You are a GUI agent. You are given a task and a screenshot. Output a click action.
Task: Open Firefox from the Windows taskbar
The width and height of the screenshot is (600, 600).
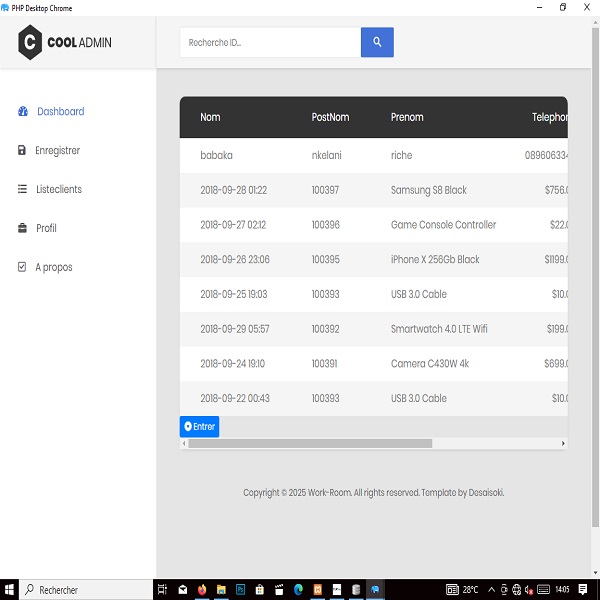point(203,590)
